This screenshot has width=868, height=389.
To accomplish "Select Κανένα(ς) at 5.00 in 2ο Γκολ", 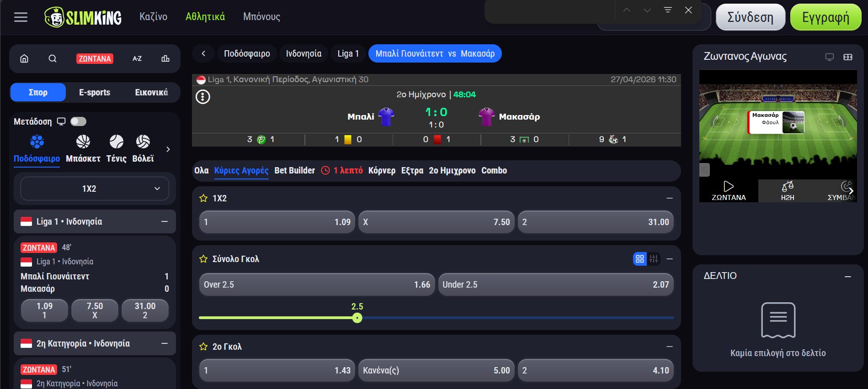I will (437, 370).
